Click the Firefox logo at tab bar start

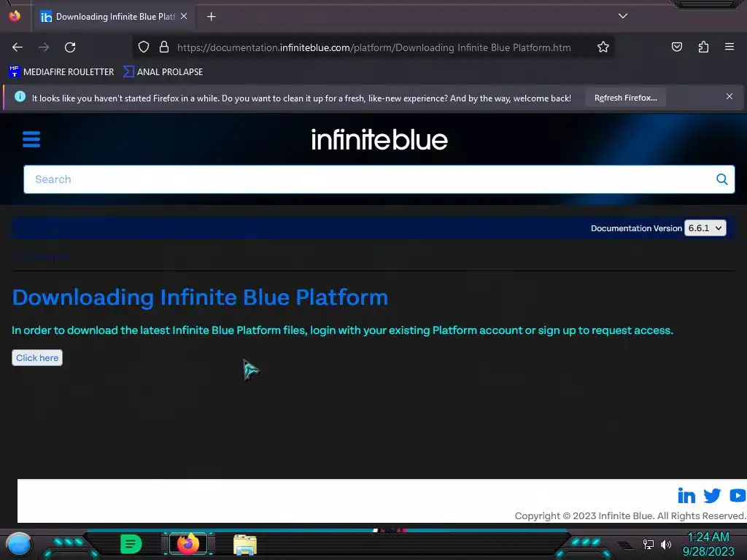(15, 16)
